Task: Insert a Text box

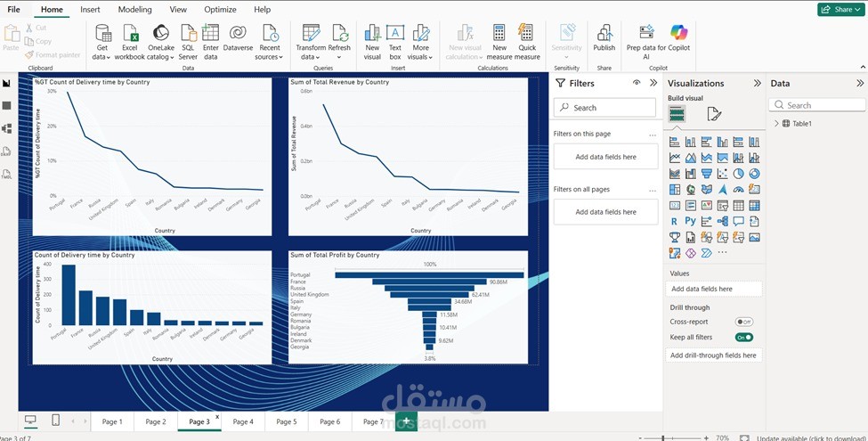Action: 395,42
